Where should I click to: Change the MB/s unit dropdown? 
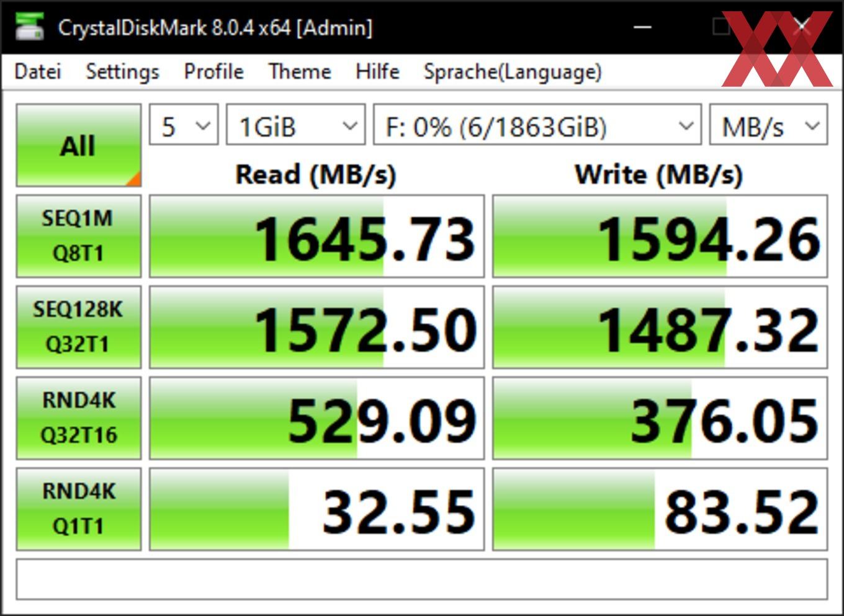pos(768,125)
